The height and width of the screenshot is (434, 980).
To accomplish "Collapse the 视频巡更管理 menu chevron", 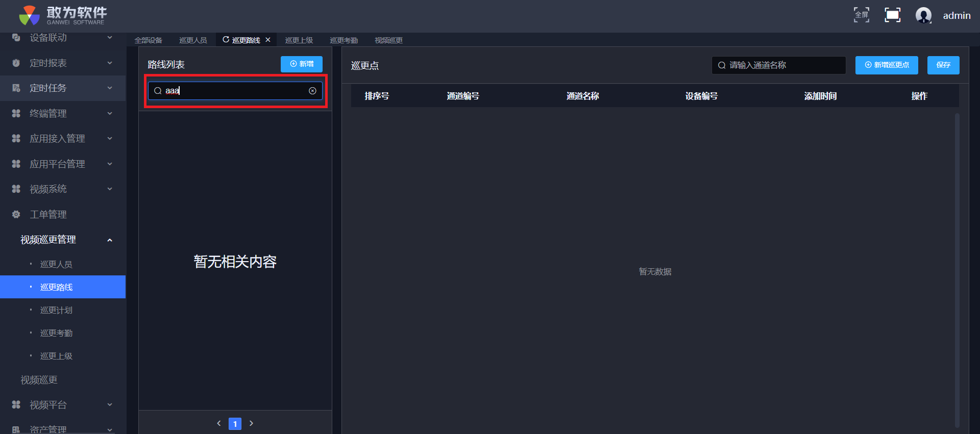I will click(110, 240).
